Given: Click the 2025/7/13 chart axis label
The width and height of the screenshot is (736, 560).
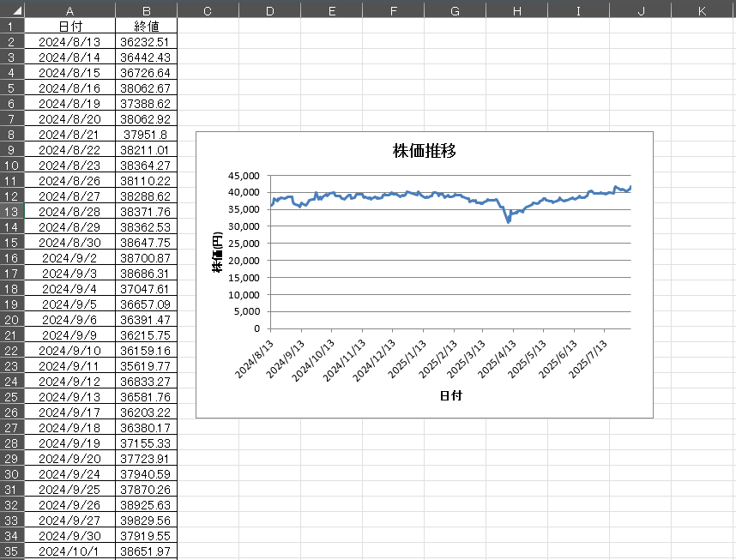Looking at the screenshot, I should [x=588, y=359].
